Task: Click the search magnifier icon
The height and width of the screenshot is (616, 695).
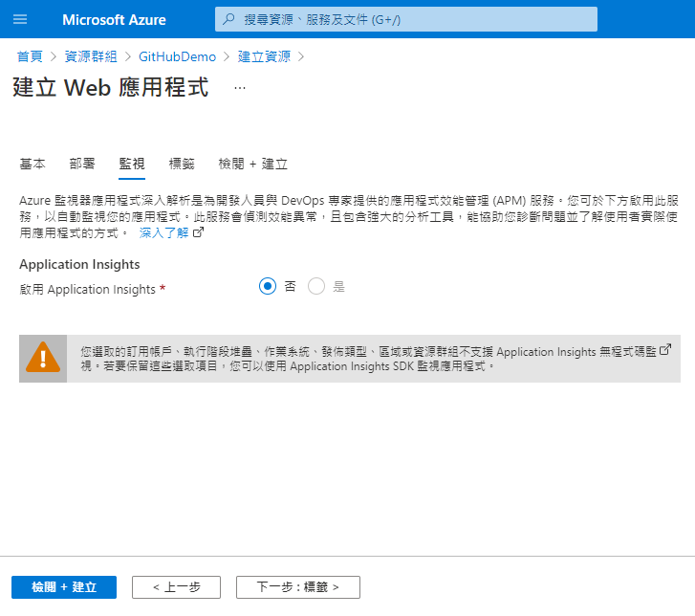Action: pos(228,19)
